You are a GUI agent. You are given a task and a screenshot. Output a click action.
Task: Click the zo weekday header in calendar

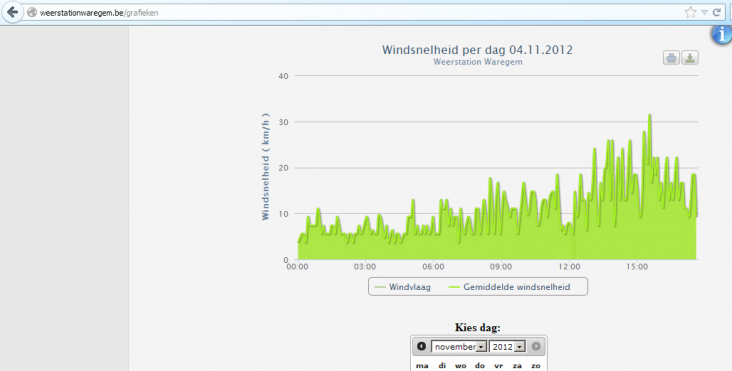535,366
